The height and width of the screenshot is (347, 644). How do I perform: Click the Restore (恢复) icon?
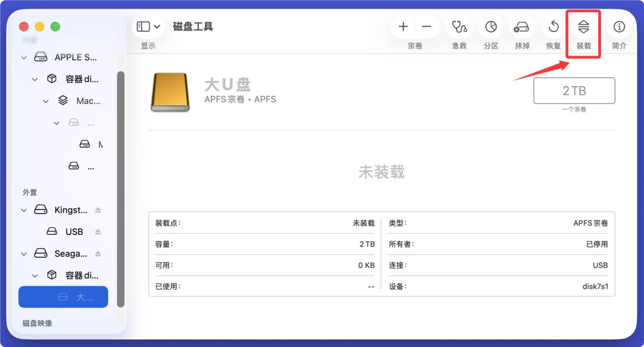[553, 26]
